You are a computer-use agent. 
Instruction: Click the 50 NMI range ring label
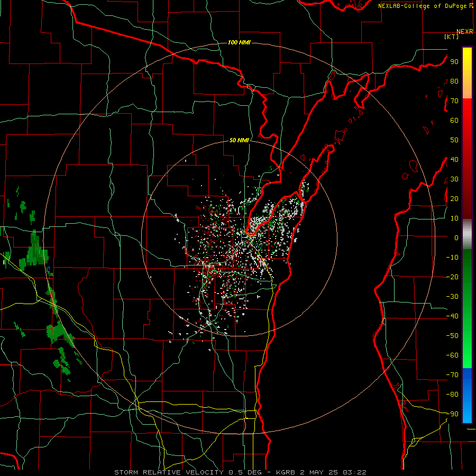(x=239, y=140)
